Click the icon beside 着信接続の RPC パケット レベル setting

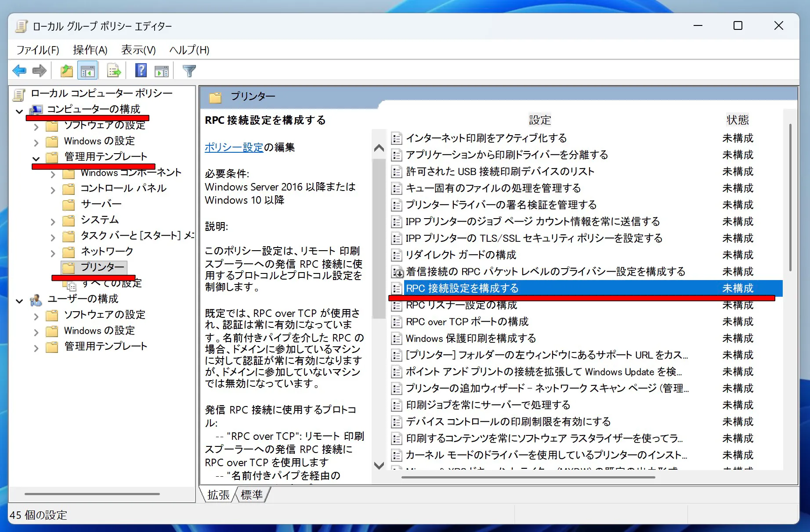(x=398, y=272)
